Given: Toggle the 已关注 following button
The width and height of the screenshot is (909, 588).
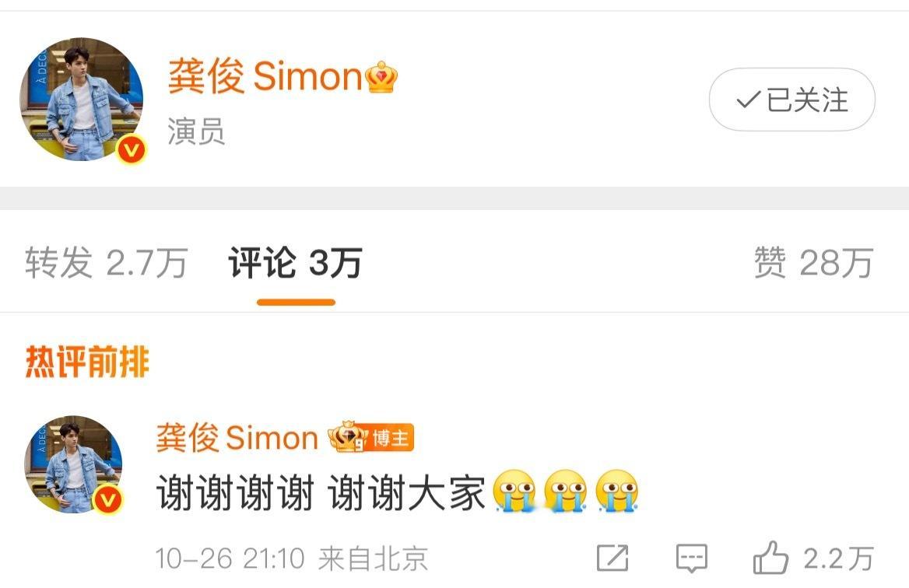Looking at the screenshot, I should pyautogui.click(x=792, y=100).
